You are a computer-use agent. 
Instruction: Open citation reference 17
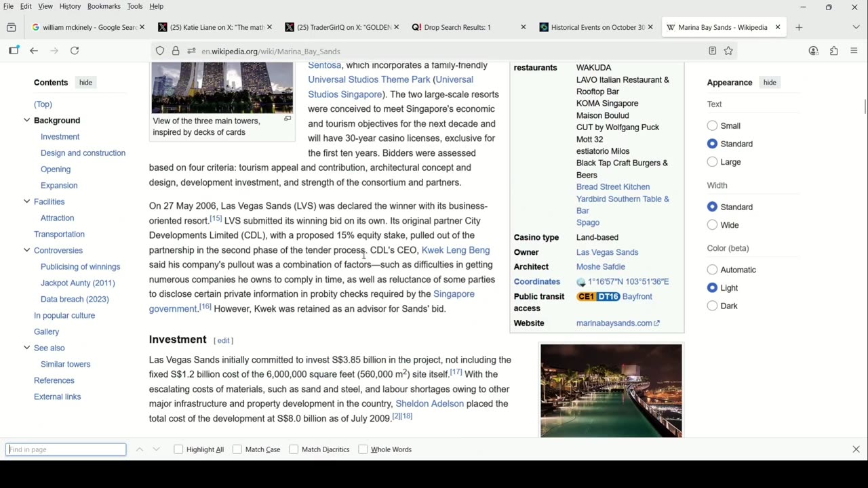click(456, 372)
